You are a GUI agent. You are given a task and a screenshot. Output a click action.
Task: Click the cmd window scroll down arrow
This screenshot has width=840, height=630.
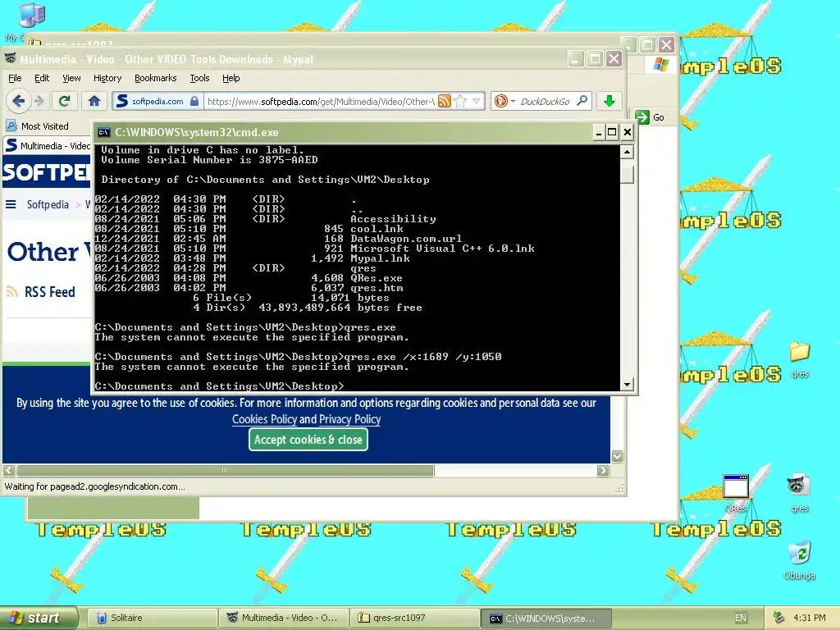click(627, 384)
